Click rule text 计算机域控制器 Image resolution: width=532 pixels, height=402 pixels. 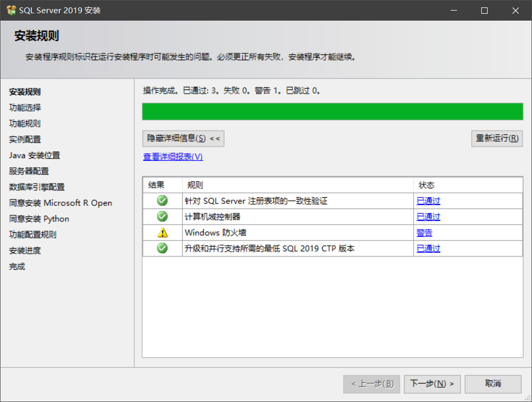click(212, 216)
